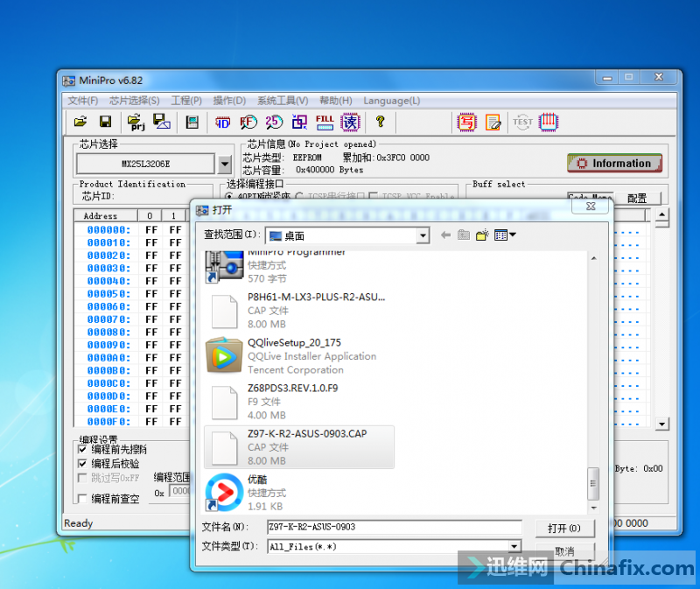Viewport: 700px width, 589px height.
Task: Click the FILL buffer toolbar icon
Action: pyautogui.click(x=325, y=122)
